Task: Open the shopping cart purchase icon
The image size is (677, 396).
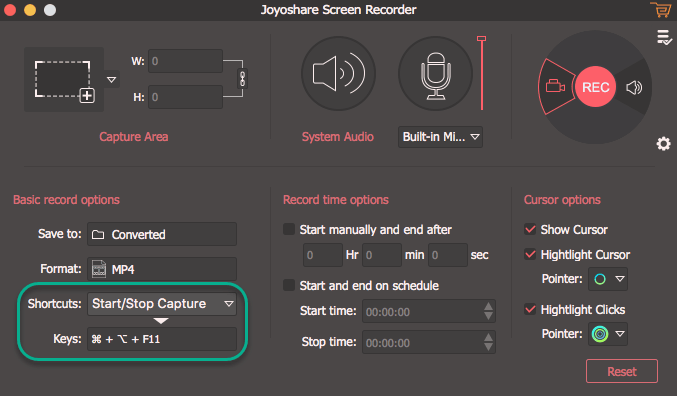Action: point(660,10)
